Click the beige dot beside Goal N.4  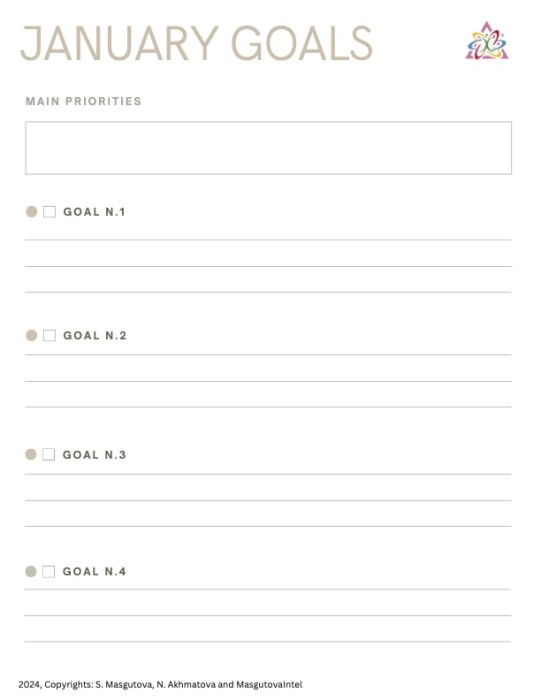tap(31, 571)
